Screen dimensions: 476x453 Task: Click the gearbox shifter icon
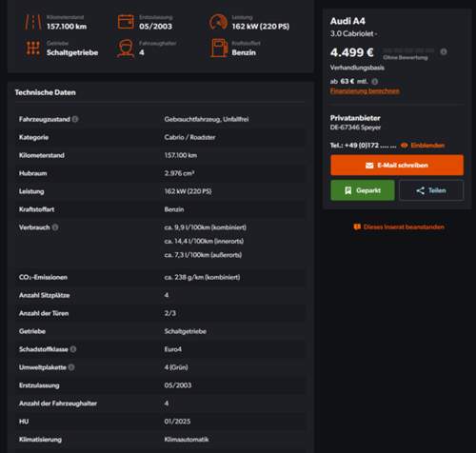pos(33,49)
